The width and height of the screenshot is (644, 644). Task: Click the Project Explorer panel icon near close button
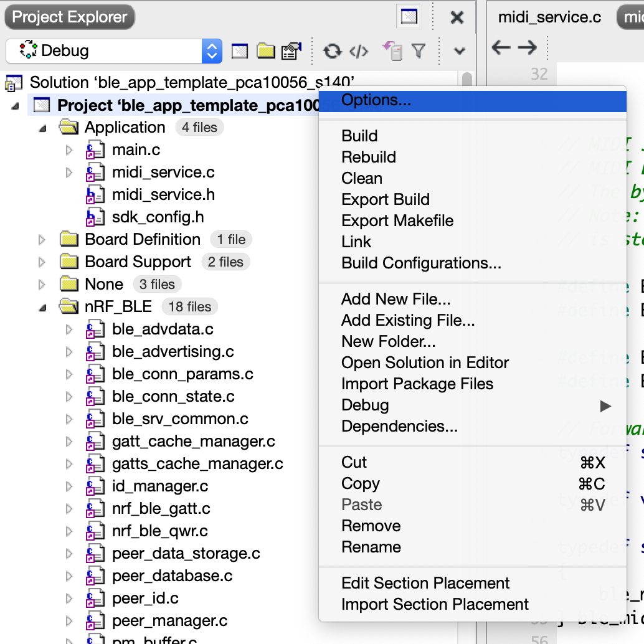coord(409,17)
